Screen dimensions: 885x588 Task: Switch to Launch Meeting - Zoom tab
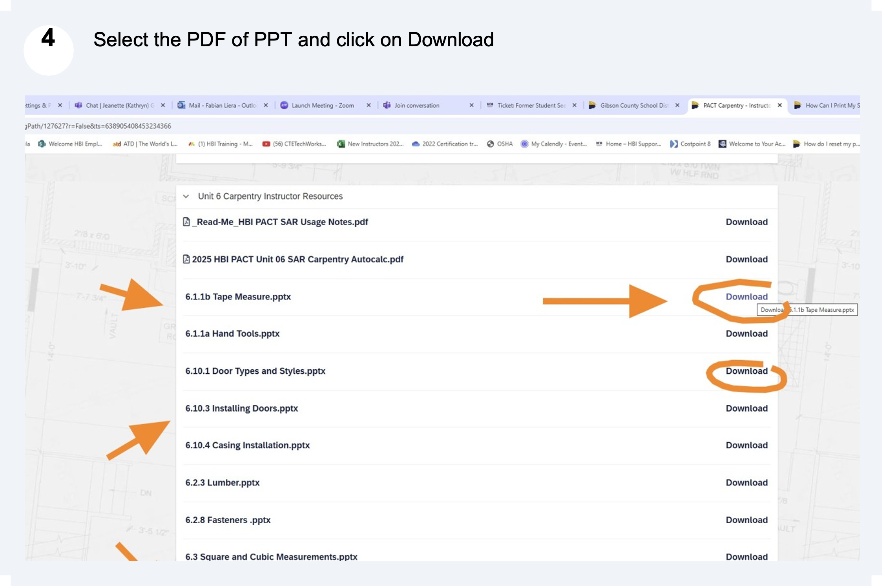pos(322,106)
